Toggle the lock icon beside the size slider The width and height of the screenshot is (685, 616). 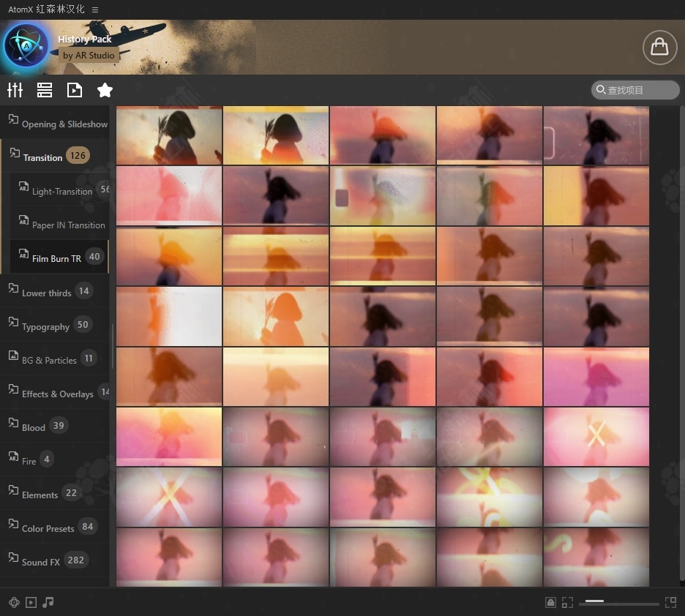click(x=550, y=603)
